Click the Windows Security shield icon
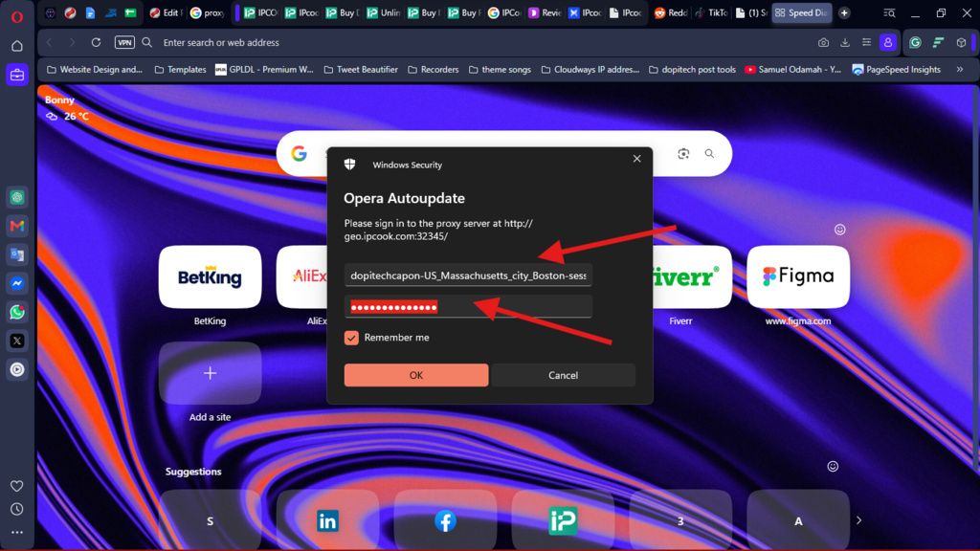980x551 pixels. [x=350, y=165]
